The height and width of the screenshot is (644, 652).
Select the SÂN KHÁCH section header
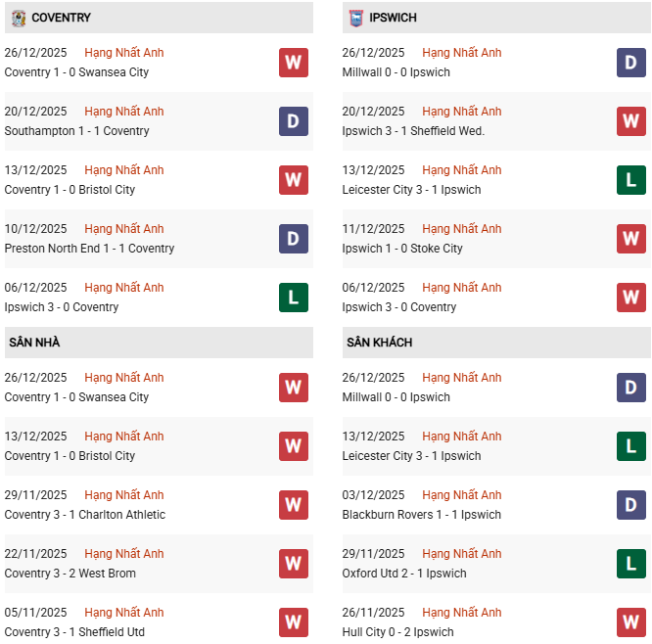(379, 343)
